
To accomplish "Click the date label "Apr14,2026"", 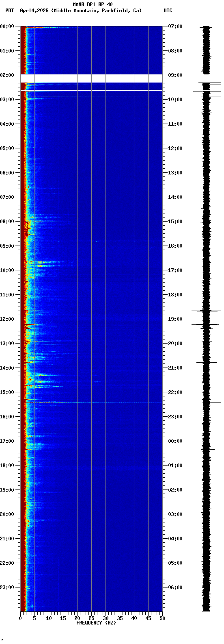I will coord(34,11).
